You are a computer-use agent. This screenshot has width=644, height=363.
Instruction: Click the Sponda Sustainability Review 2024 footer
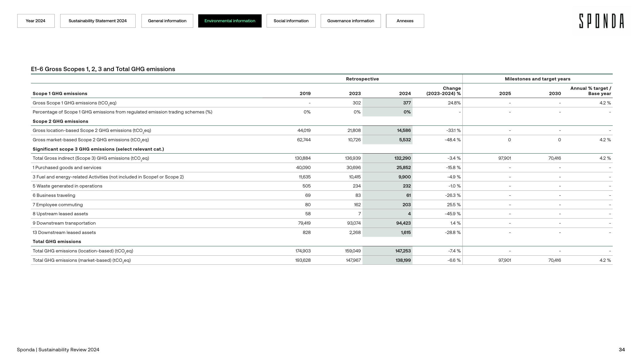(x=58, y=350)
